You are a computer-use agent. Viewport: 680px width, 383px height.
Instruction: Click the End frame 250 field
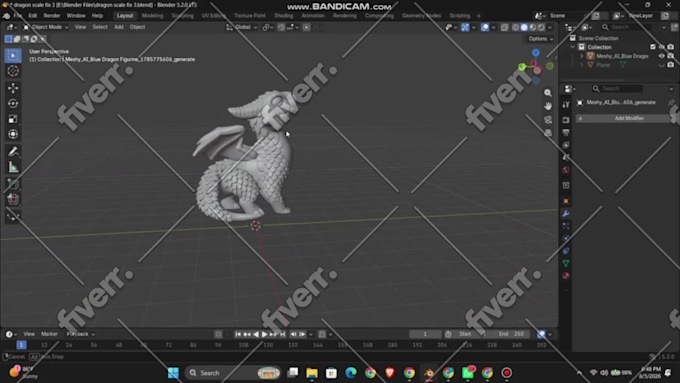point(511,334)
